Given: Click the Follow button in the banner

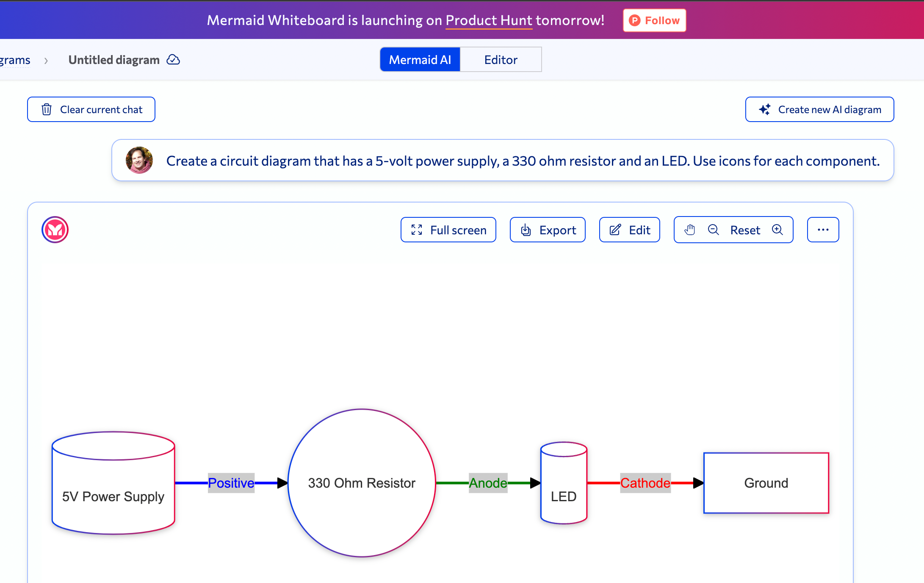Looking at the screenshot, I should (654, 20).
